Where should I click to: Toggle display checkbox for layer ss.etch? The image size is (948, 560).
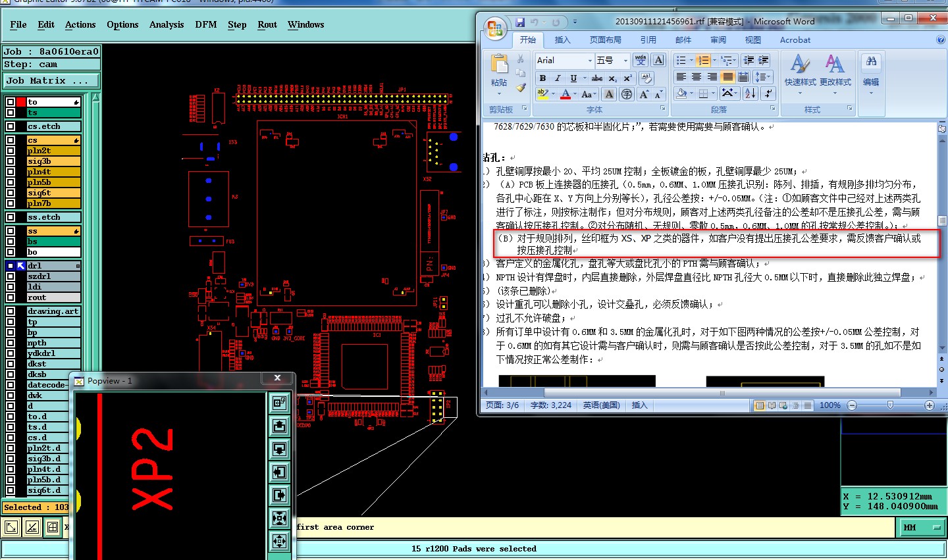click(x=10, y=217)
